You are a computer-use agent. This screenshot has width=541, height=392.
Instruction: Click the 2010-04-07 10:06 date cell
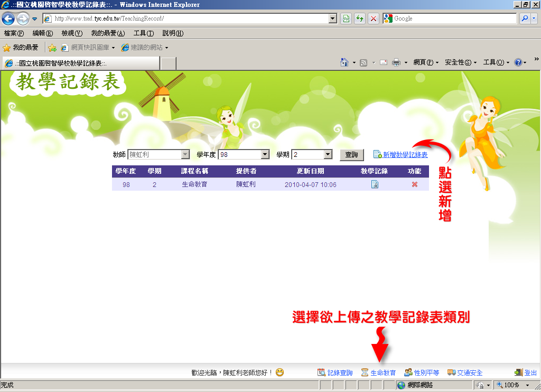point(311,184)
